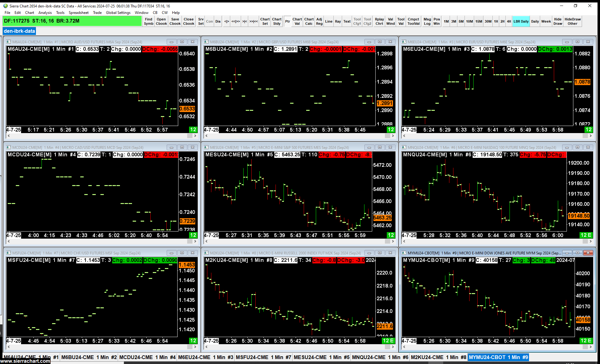Open HideDraw Other dropdown button
This screenshot has height=364, width=600.
tap(572, 21)
